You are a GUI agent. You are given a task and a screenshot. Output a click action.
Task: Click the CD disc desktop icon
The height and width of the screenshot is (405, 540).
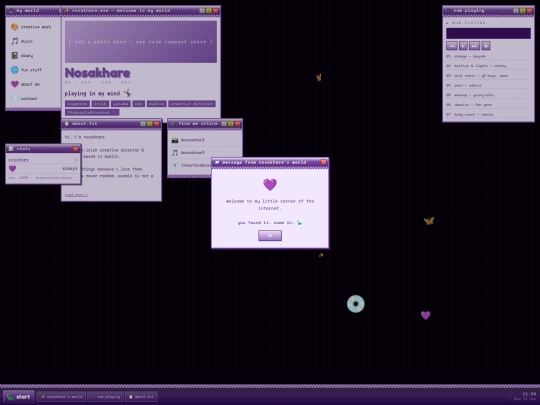[x=355, y=304]
